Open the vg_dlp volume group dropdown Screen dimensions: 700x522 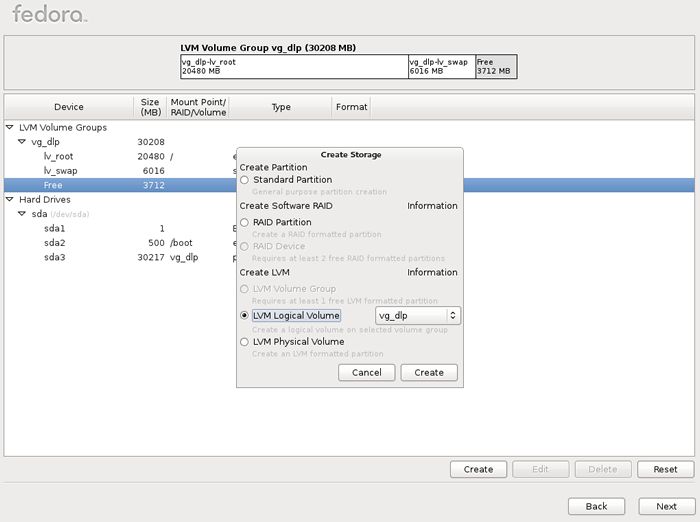click(x=417, y=316)
